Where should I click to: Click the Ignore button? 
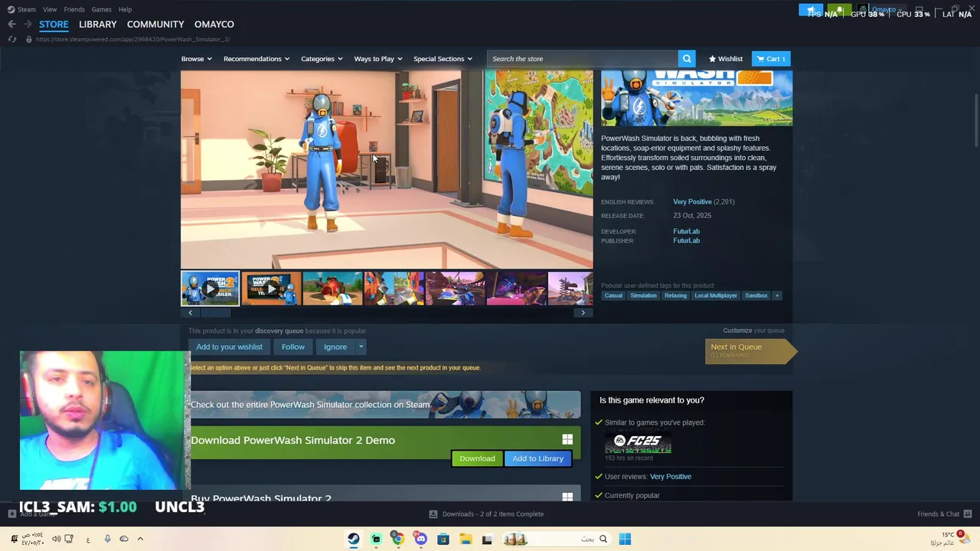pos(335,347)
